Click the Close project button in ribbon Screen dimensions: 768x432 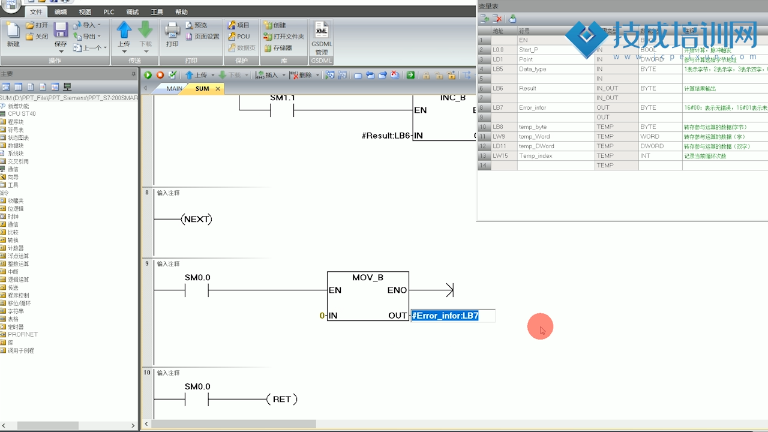tap(37, 36)
